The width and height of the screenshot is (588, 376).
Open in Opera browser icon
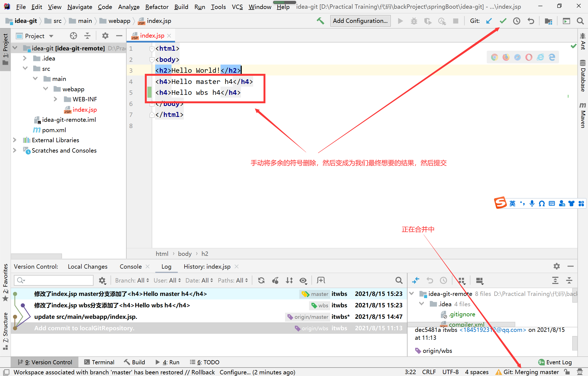[x=529, y=57]
